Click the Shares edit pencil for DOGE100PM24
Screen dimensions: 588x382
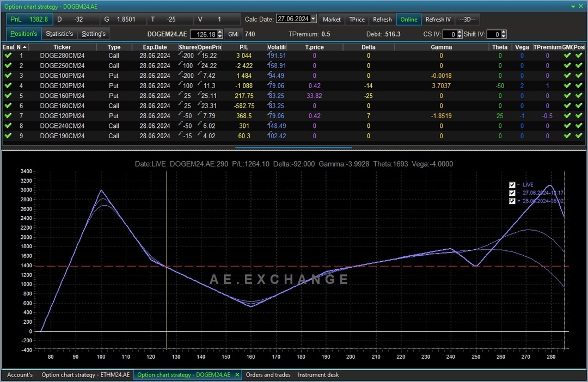click(x=180, y=74)
